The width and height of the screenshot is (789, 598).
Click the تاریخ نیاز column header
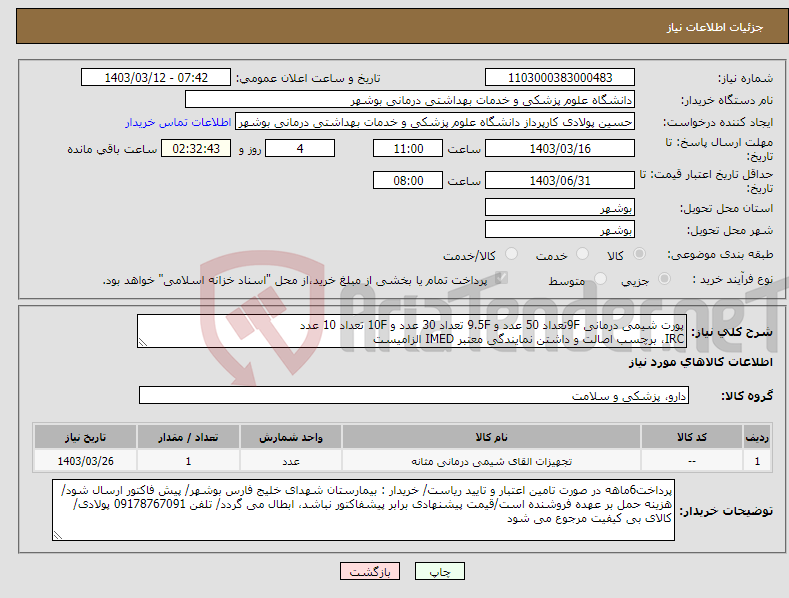coord(86,436)
